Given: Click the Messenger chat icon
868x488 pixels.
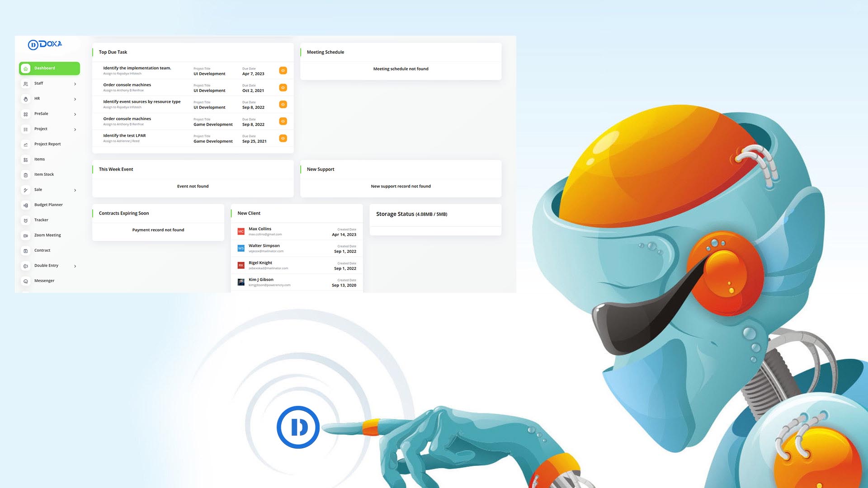Looking at the screenshot, I should click(x=26, y=281).
